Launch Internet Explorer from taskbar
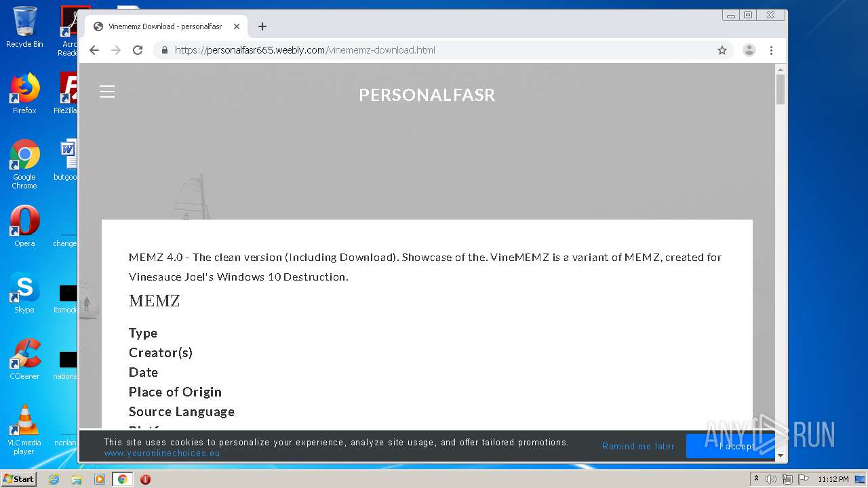868x488 pixels. (54, 479)
